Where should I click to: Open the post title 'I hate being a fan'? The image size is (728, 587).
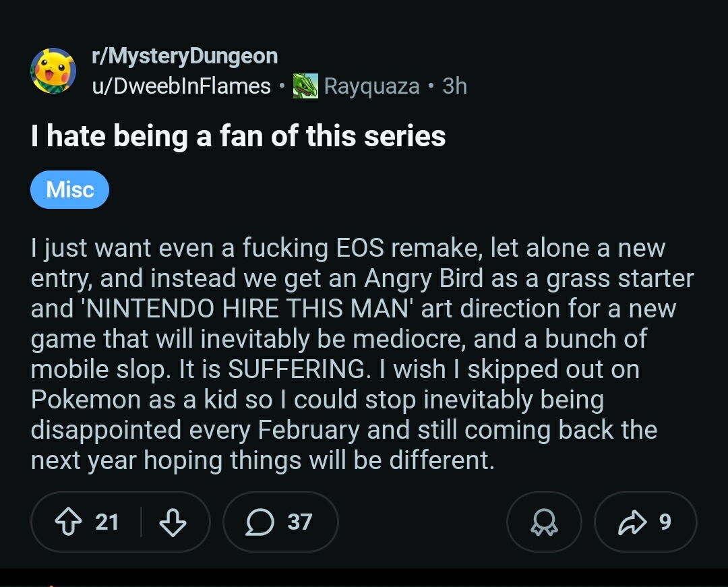click(x=238, y=137)
